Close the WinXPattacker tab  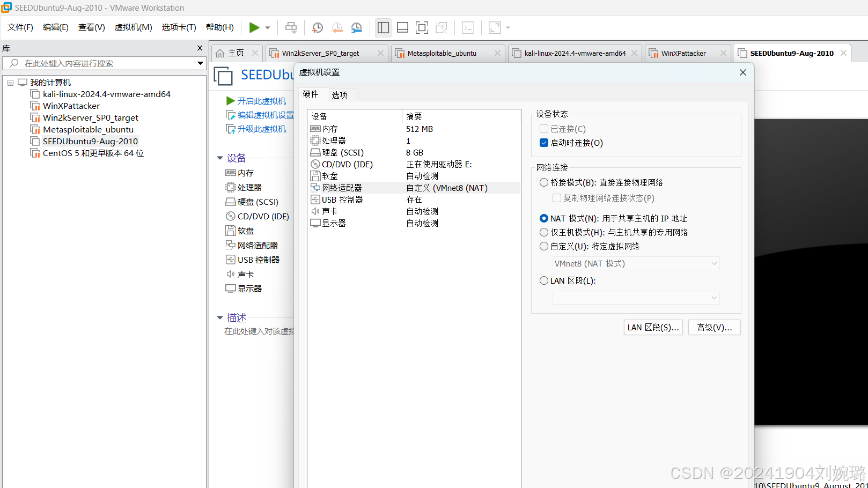pyautogui.click(x=723, y=53)
